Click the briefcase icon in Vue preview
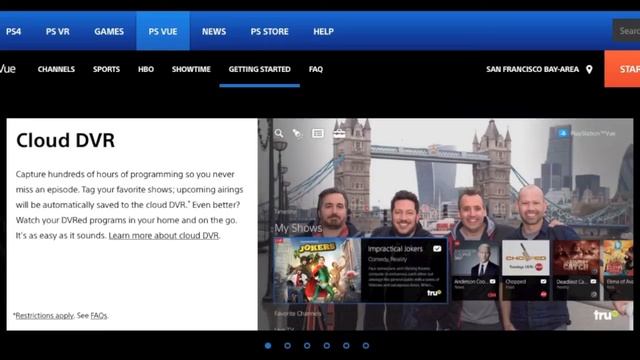Image resolution: width=640 pixels, height=360 pixels. (339, 133)
